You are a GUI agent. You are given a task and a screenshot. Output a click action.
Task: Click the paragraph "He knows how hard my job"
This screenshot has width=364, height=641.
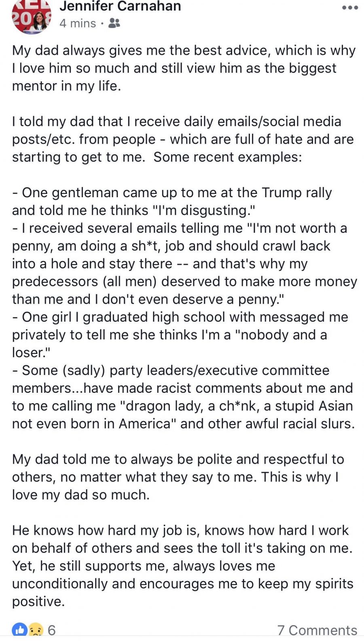[183, 566]
